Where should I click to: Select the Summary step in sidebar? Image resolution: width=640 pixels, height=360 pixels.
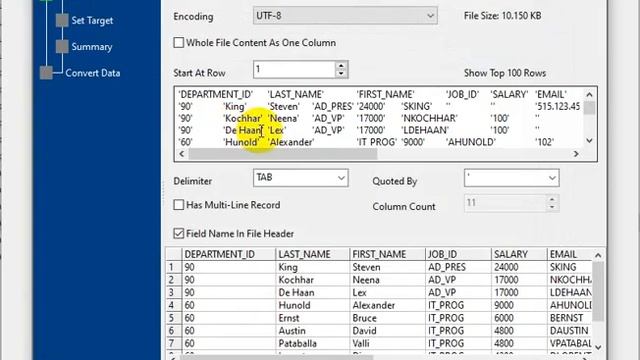pos(91,47)
